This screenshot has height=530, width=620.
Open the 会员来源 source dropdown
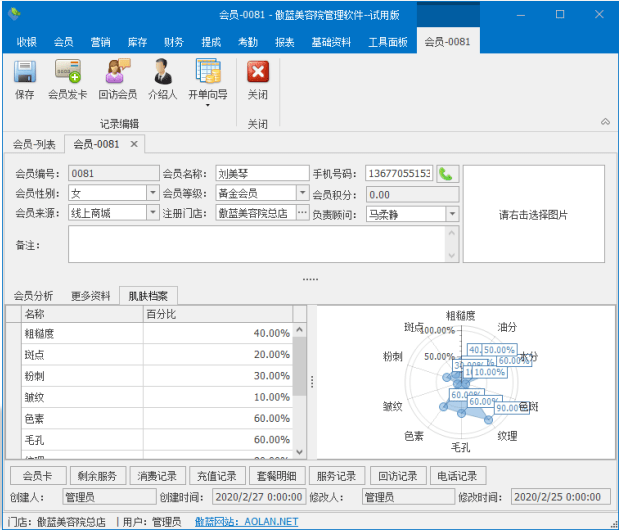[153, 213]
